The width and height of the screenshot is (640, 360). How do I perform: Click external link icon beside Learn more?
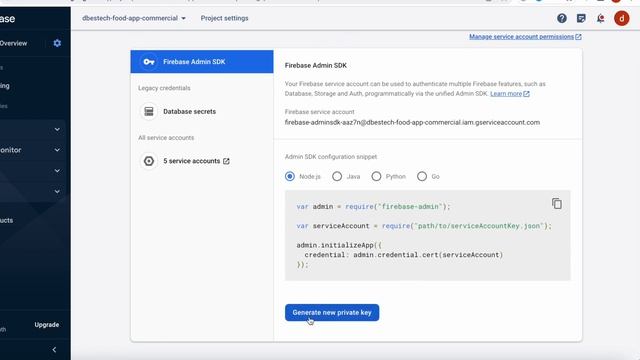click(527, 94)
